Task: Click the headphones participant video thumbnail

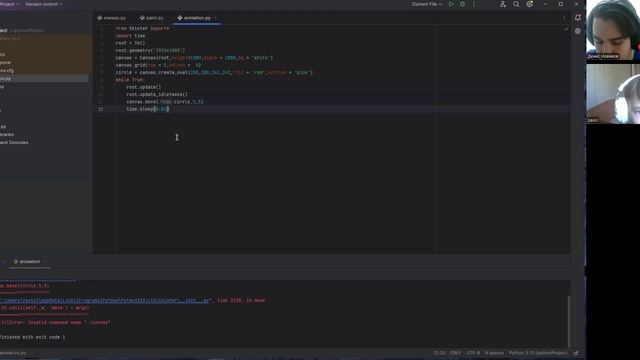Action: [613, 93]
